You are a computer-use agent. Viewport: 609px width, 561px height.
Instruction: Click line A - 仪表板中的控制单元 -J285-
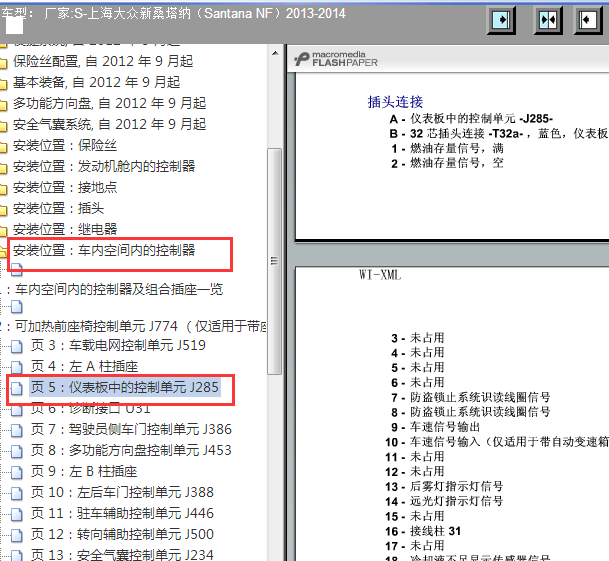tap(471, 119)
